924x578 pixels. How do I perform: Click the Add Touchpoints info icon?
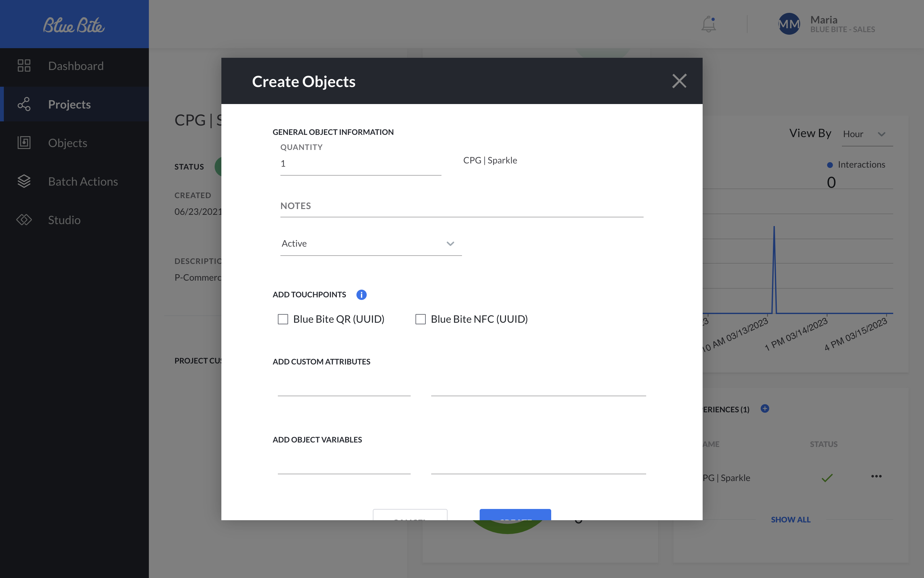pos(361,295)
